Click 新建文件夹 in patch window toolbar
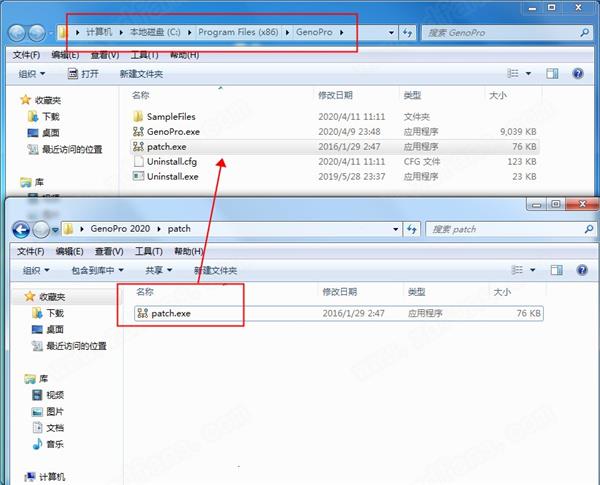 215,271
